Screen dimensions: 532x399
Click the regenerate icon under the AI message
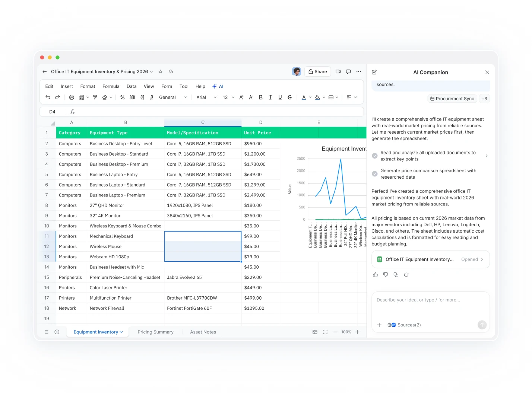pos(406,275)
